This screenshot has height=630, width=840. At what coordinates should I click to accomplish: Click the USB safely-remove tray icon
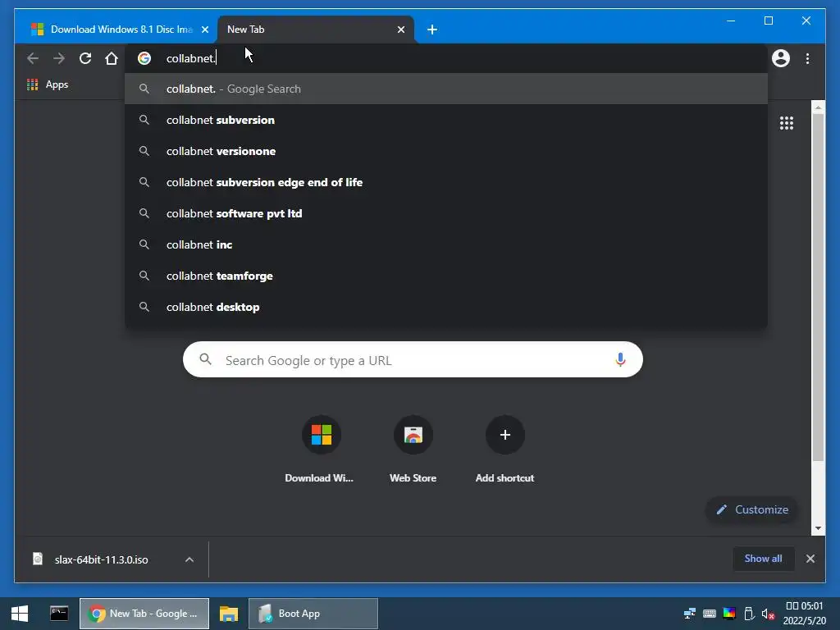pos(749,614)
